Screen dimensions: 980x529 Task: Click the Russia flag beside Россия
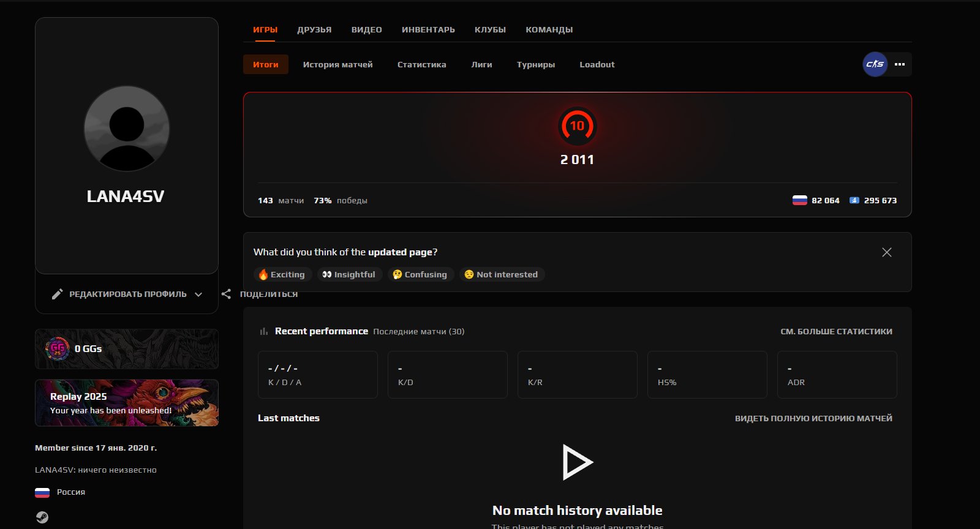[42, 492]
